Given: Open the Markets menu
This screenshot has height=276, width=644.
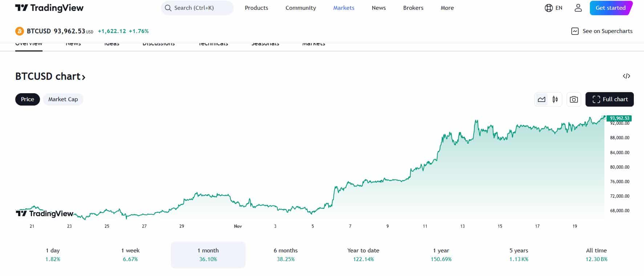Looking at the screenshot, I should click(344, 8).
